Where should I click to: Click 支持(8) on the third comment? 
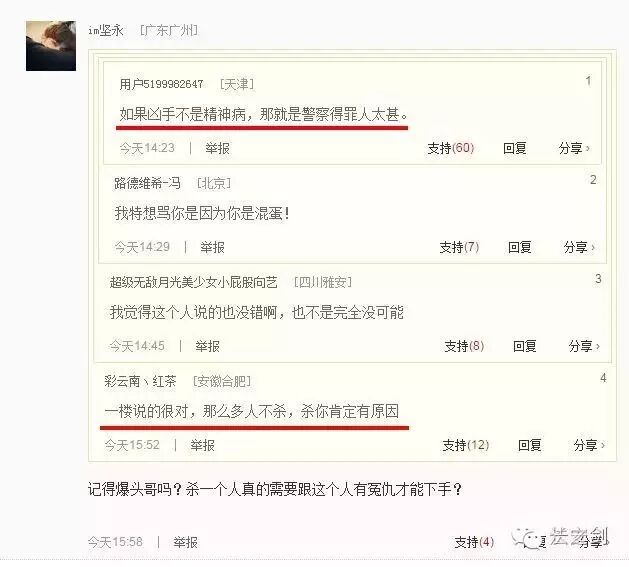tap(464, 346)
